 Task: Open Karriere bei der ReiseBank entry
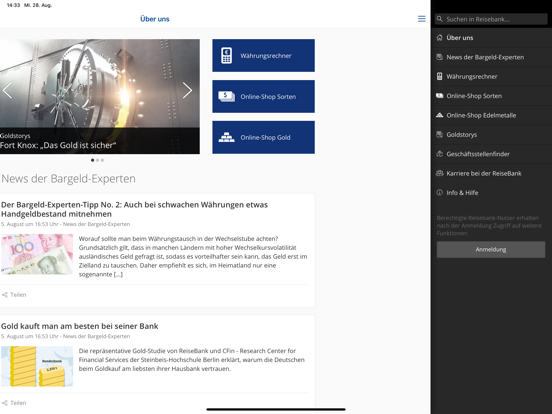(491, 173)
